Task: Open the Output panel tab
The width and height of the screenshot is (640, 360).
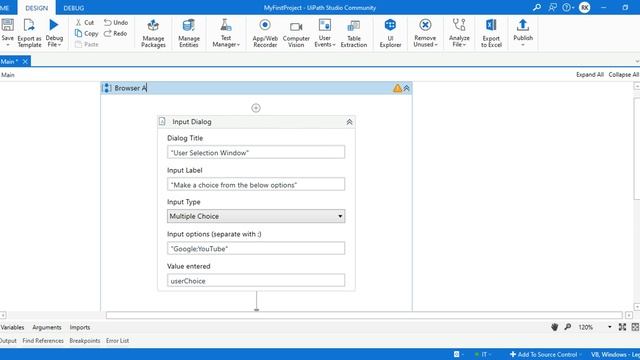Action: [x=8, y=340]
